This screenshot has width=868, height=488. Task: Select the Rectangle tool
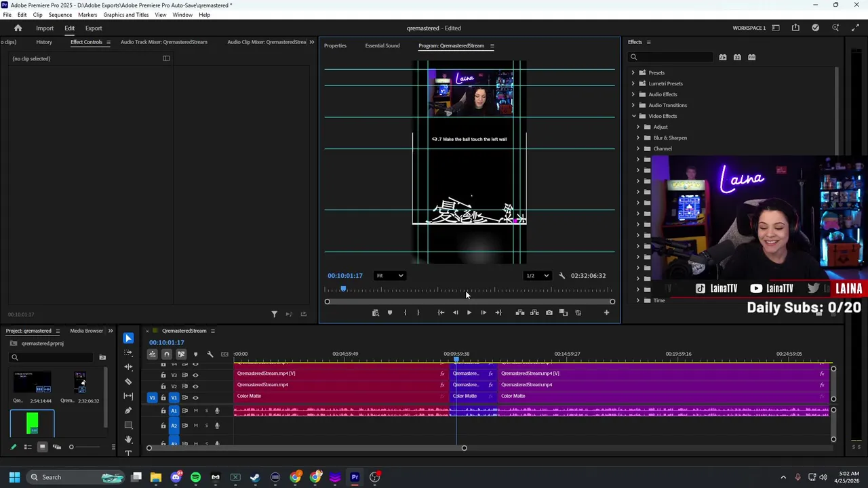[128, 425]
